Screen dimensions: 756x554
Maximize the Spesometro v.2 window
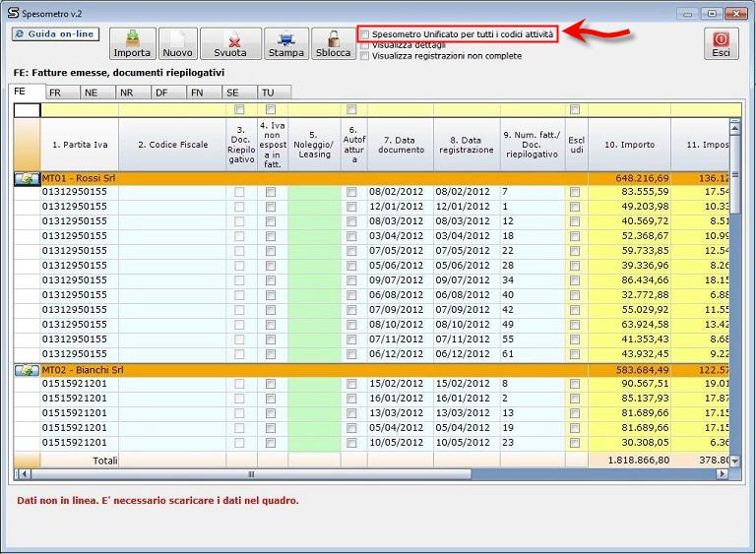click(712, 14)
